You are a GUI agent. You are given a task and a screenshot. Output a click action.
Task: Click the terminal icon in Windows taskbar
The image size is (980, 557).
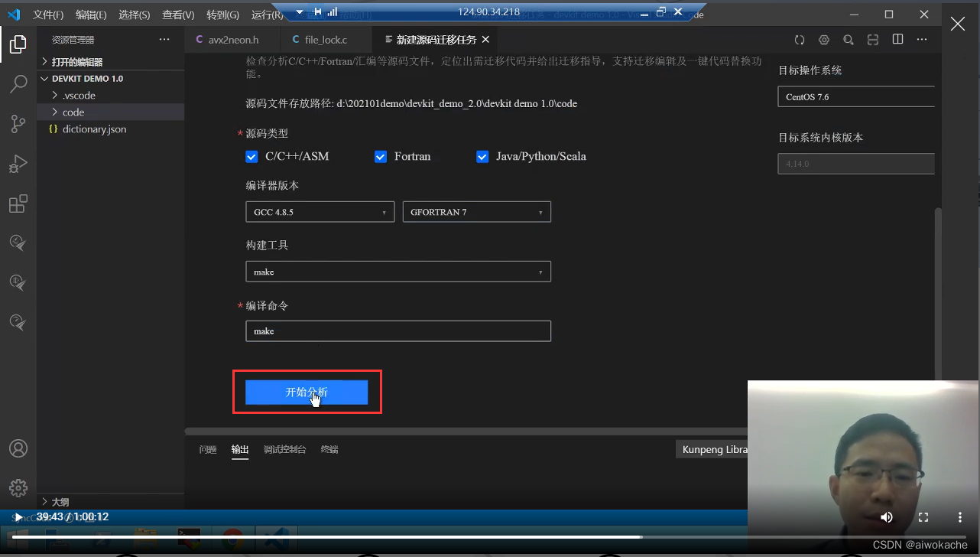pyautogui.click(x=189, y=540)
